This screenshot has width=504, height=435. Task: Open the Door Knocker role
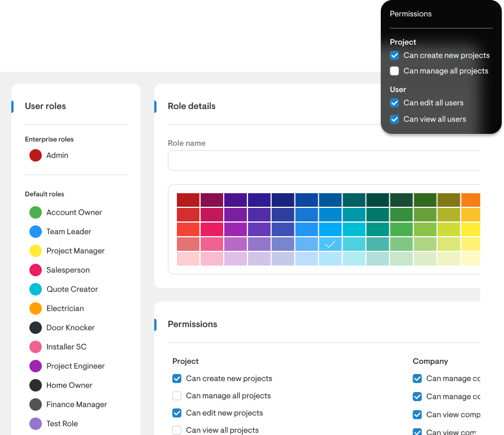pyautogui.click(x=70, y=328)
